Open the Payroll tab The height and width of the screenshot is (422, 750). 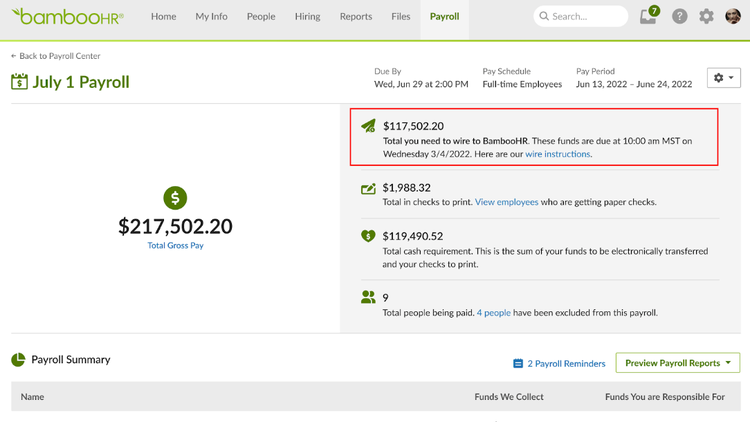[x=444, y=16]
